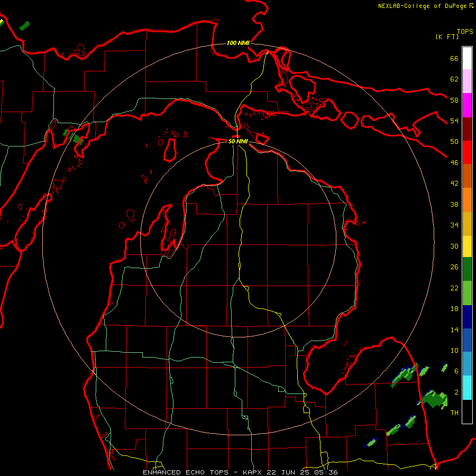Click the legend value '10'
This screenshot has width=476, height=476.
pos(454,351)
